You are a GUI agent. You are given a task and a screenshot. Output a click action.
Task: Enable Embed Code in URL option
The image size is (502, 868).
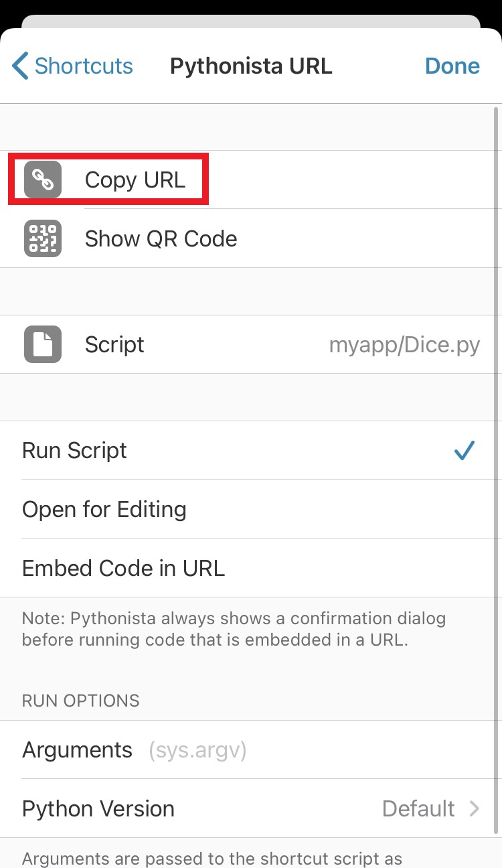point(123,568)
